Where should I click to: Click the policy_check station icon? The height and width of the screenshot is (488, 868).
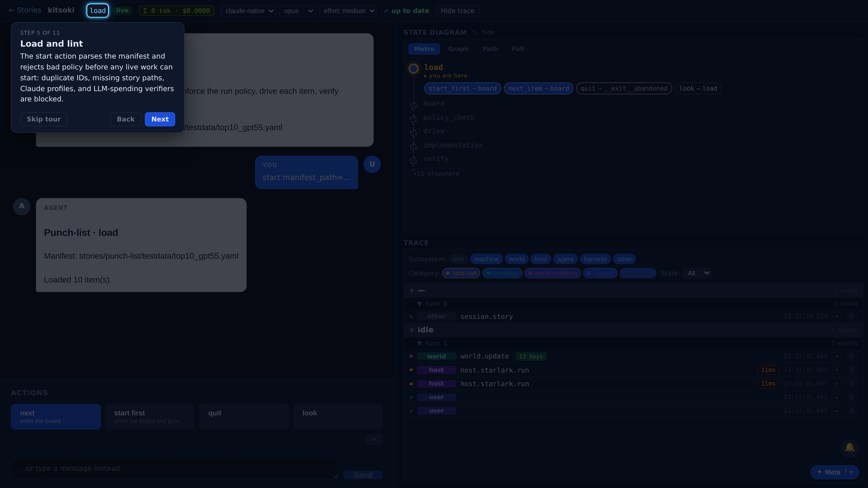coord(413,119)
